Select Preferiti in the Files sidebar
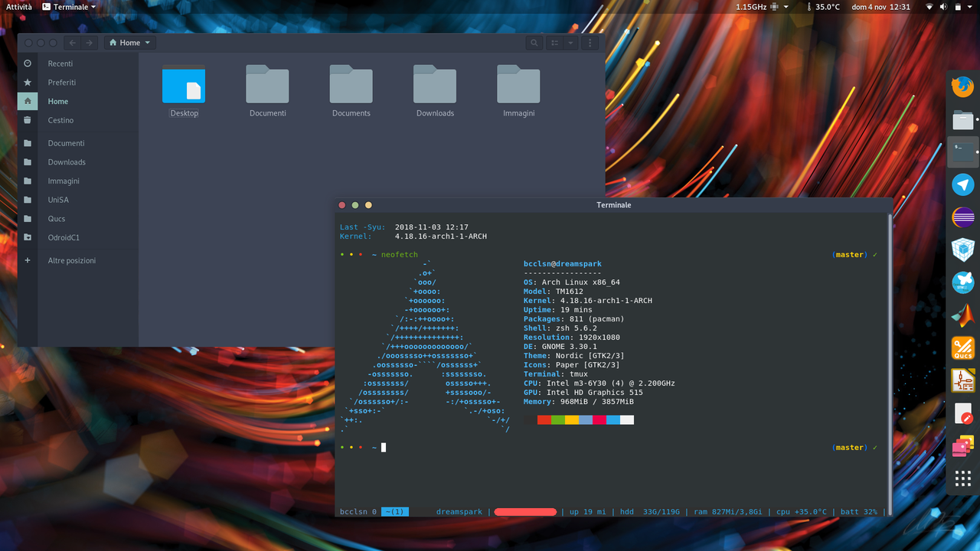 point(77,82)
